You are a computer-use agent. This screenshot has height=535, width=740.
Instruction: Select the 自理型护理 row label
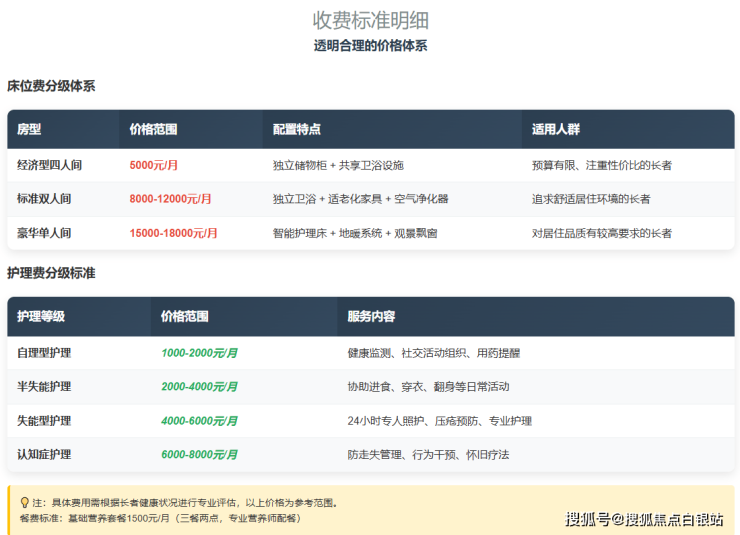point(44,353)
